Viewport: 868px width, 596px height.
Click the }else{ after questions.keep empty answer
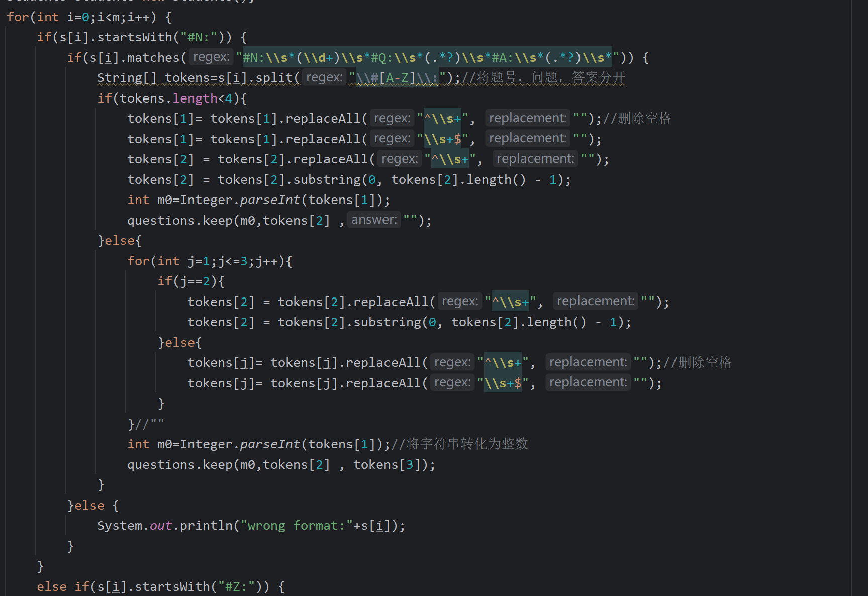(120, 241)
